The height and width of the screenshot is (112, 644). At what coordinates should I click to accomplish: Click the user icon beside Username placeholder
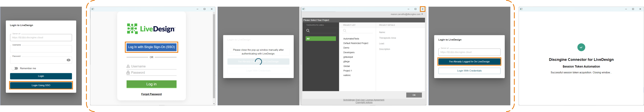pyautogui.click(x=128, y=66)
